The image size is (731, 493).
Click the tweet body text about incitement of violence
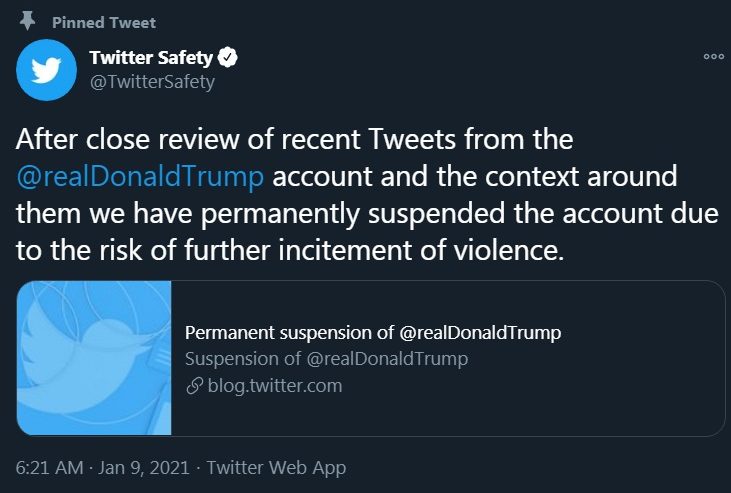(366, 195)
